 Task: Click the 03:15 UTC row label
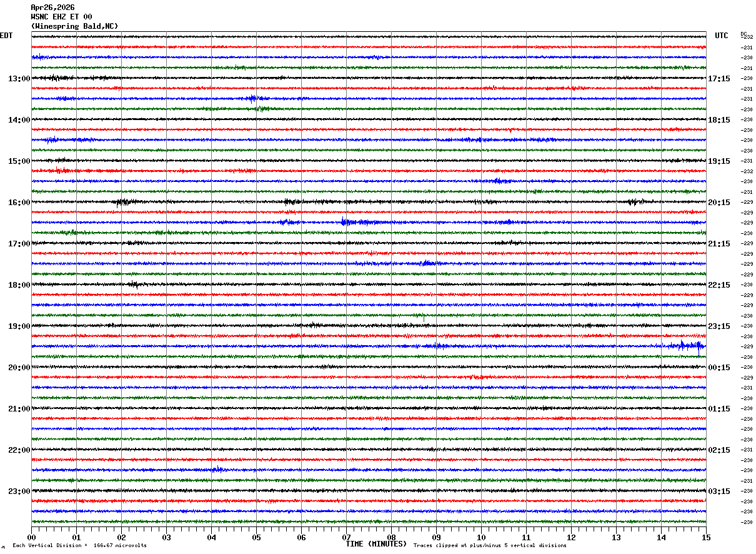(719, 491)
